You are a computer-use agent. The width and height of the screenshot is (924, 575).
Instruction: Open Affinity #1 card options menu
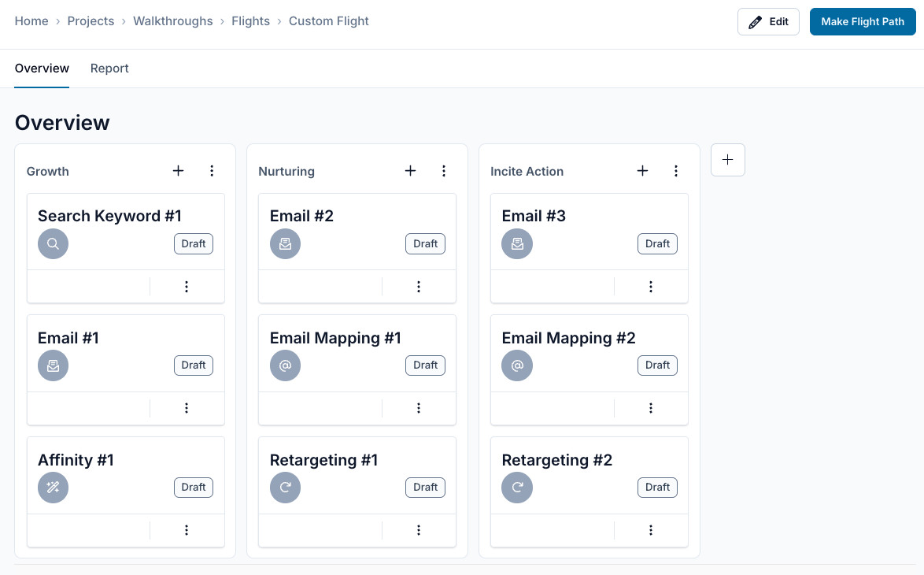(187, 530)
